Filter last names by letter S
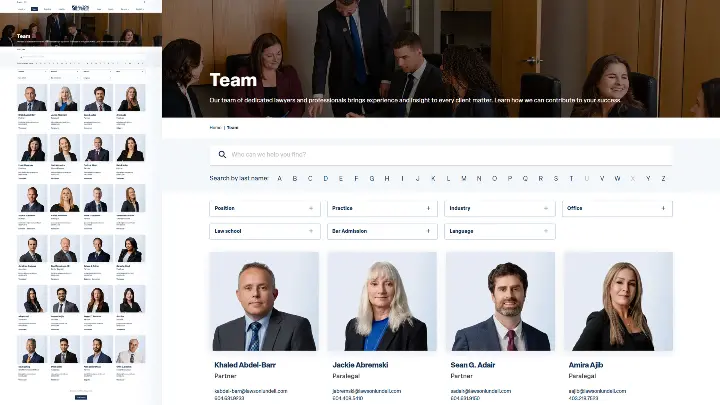Screen dimensions: 720x405 coord(556,179)
